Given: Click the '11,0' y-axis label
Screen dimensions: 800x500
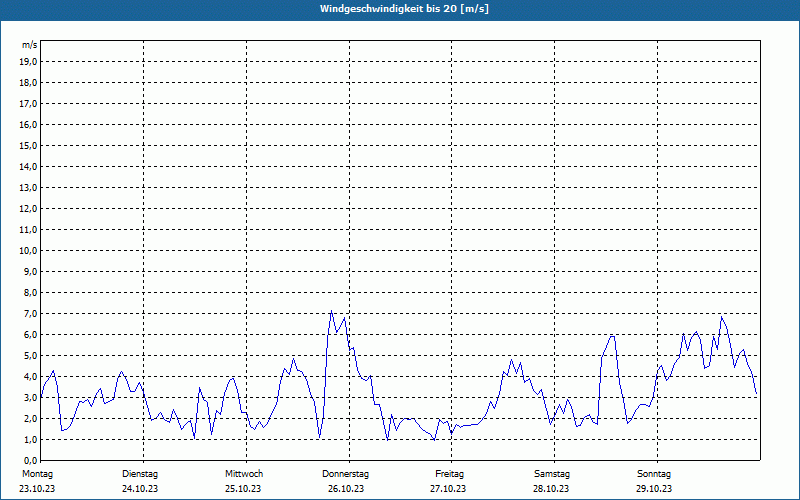Looking at the screenshot, I should [x=27, y=230].
